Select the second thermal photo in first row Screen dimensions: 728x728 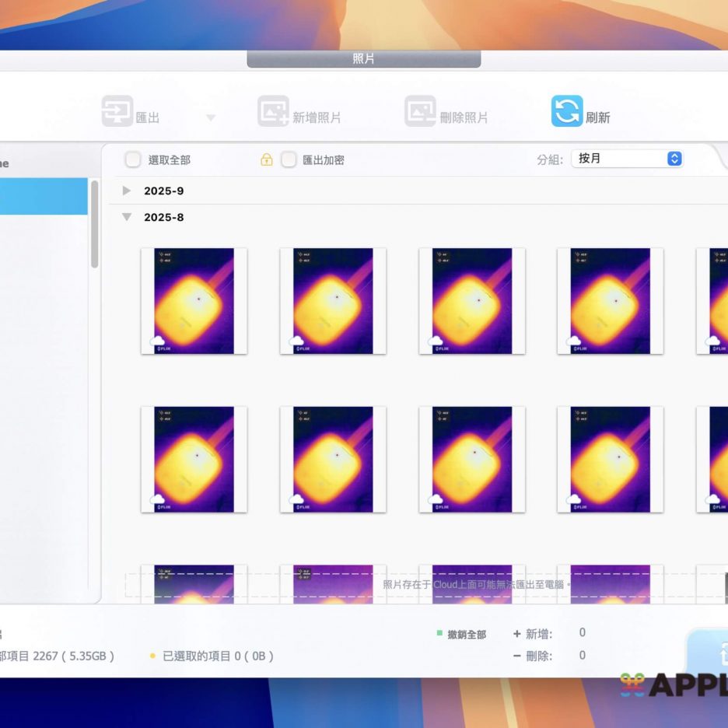tap(333, 301)
